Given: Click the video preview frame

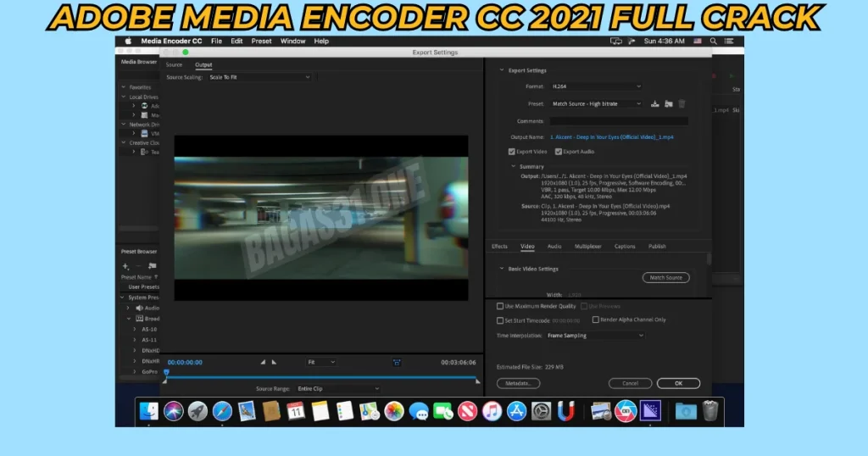Looking at the screenshot, I should pos(321,218).
